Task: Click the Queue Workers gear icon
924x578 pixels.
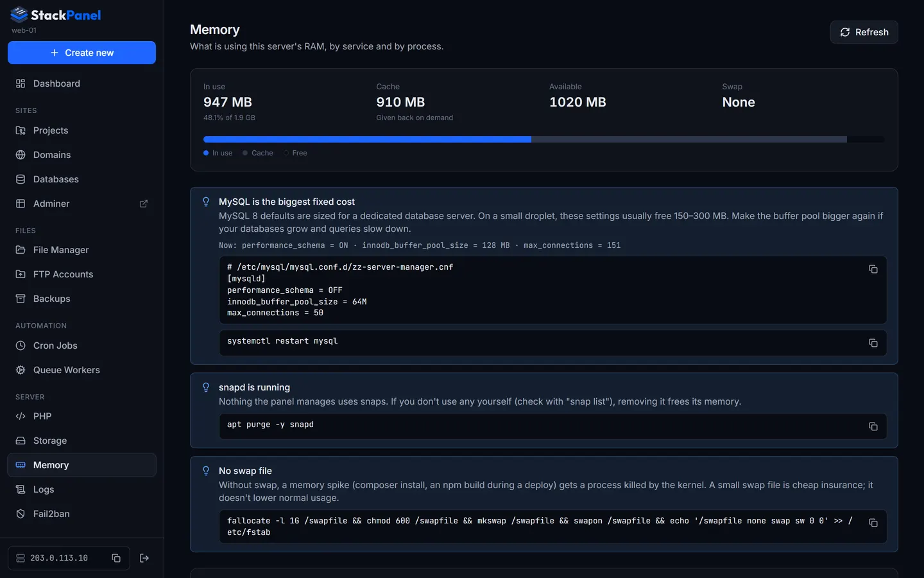Action: click(x=21, y=370)
